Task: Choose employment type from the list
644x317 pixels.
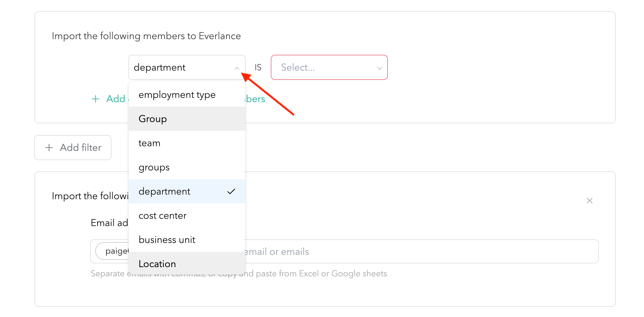Action: point(187,95)
